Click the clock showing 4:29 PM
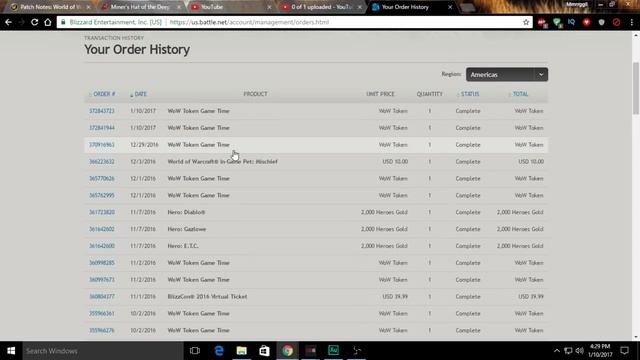The width and height of the screenshot is (640, 360). 600,351
